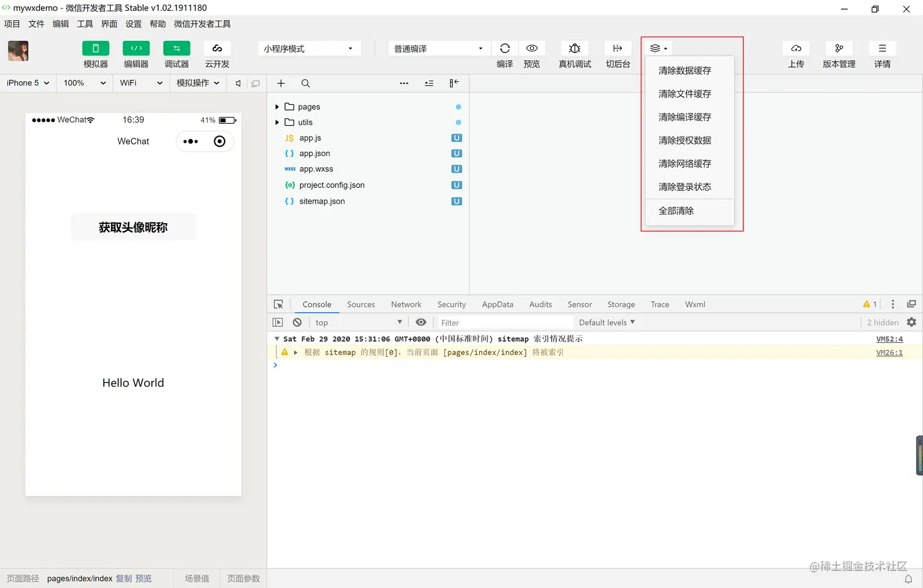Screen dimensions: 923x588
Task: Click the file tree sort/filter lines icon
Action: coord(429,84)
